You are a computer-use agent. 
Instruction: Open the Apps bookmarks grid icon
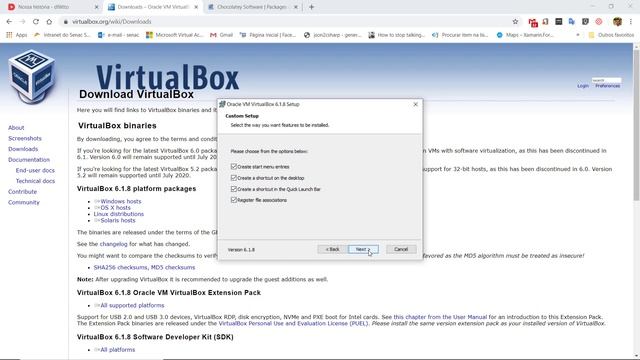click(9, 35)
